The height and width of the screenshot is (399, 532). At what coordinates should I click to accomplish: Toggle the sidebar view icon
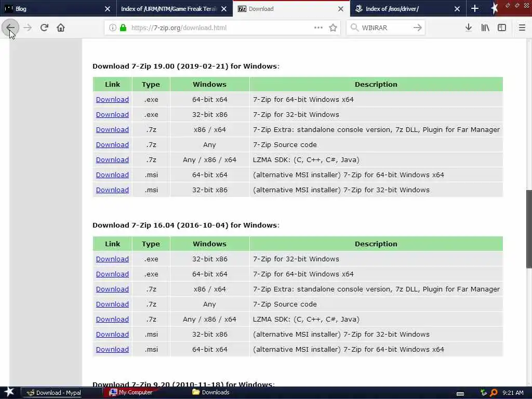coord(502,28)
